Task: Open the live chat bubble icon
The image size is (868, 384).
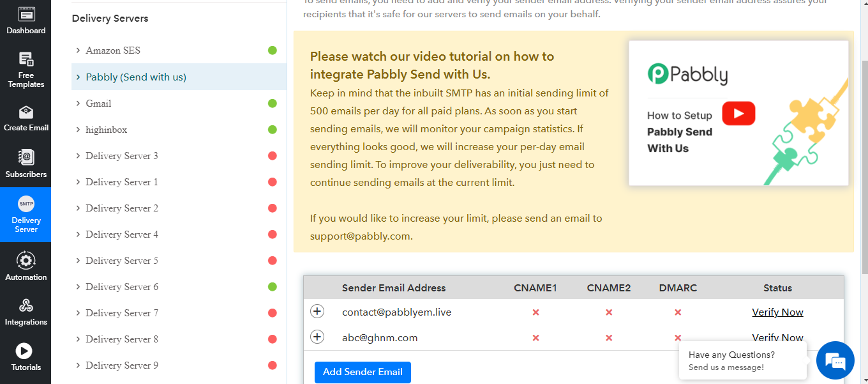Action: pos(835,361)
